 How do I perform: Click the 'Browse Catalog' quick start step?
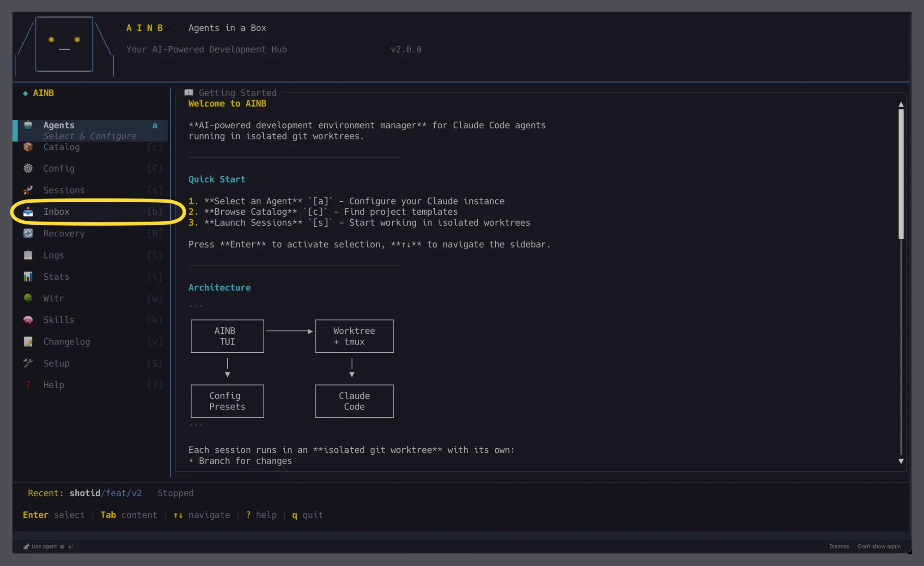323,212
